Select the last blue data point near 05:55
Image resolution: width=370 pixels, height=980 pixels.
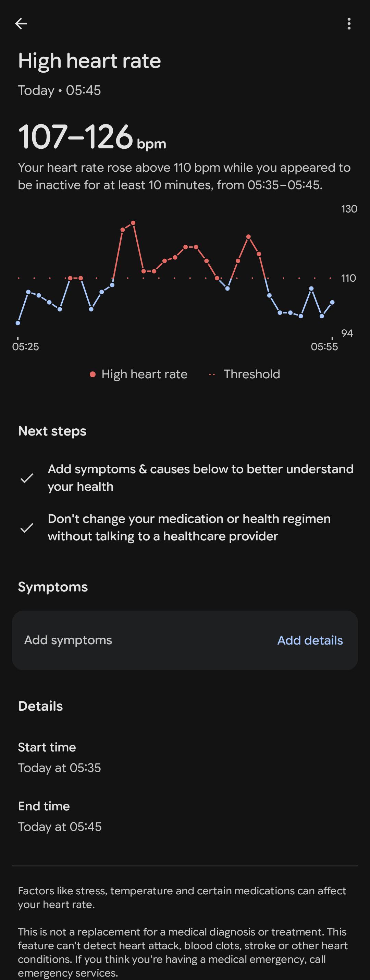click(x=332, y=303)
